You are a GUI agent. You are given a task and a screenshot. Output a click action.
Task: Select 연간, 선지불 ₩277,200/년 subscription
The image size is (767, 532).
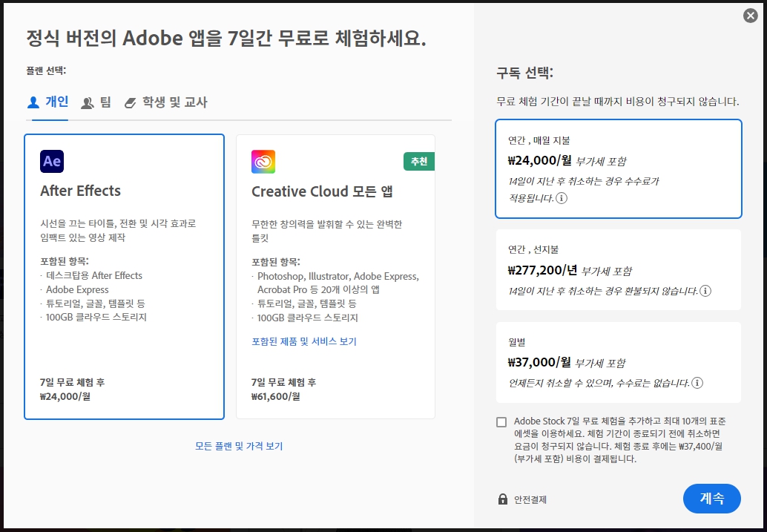point(619,269)
